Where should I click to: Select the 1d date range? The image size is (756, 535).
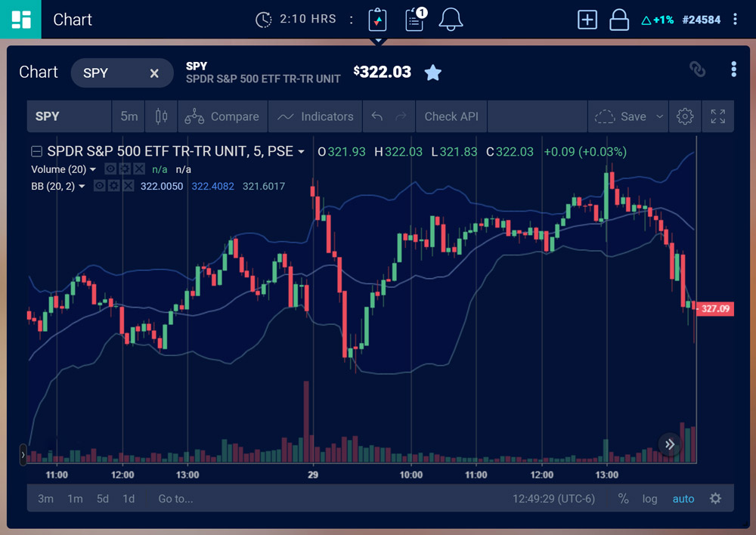point(129,499)
